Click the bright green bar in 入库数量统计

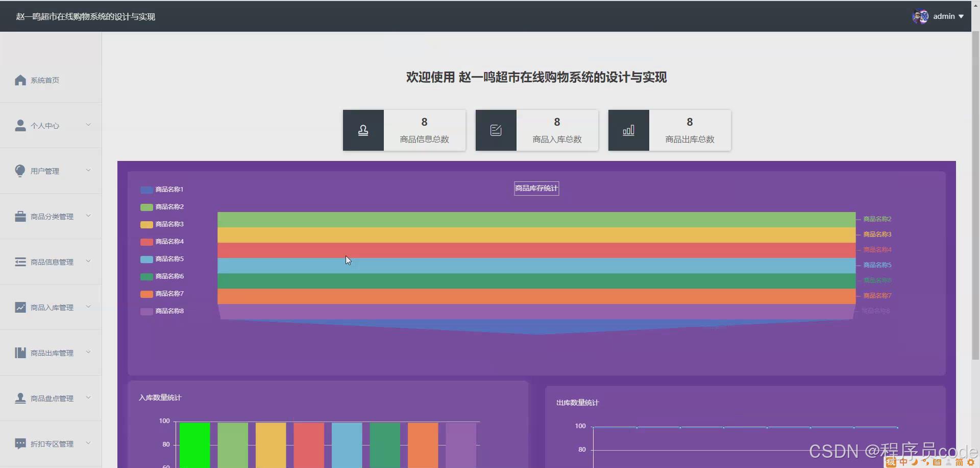point(194,445)
